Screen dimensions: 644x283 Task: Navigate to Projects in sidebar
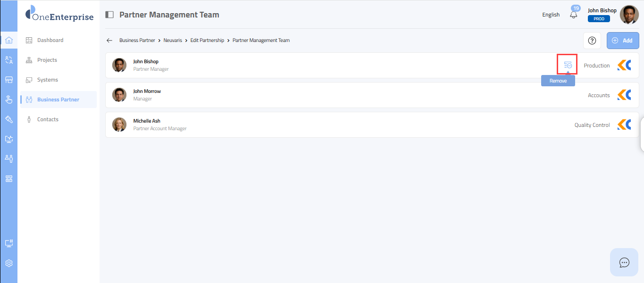tap(47, 60)
